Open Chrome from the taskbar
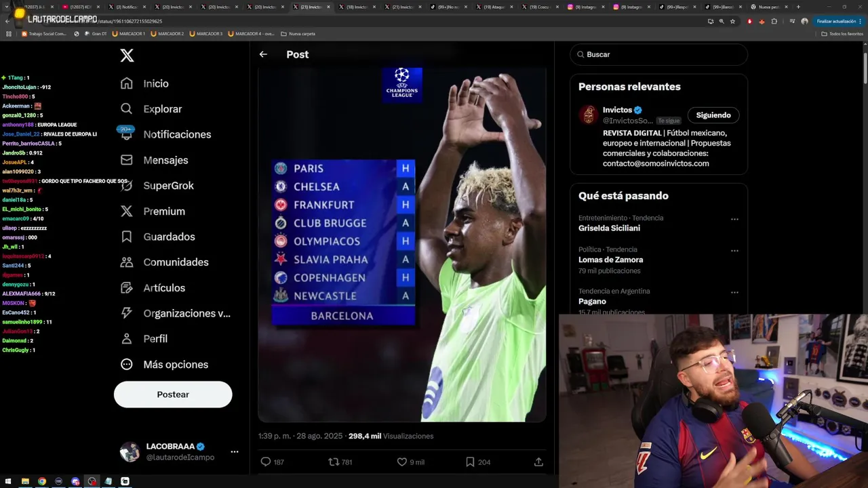 (42, 481)
